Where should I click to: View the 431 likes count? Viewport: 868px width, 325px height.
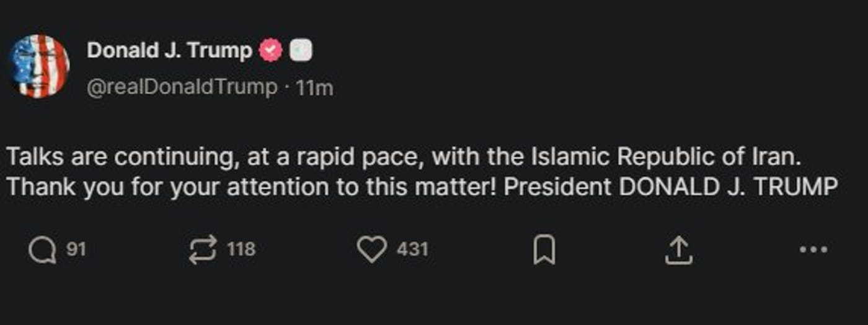pos(412,249)
